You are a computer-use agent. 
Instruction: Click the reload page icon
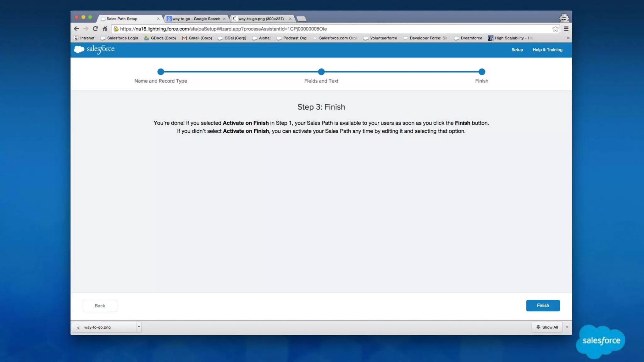coord(95,29)
